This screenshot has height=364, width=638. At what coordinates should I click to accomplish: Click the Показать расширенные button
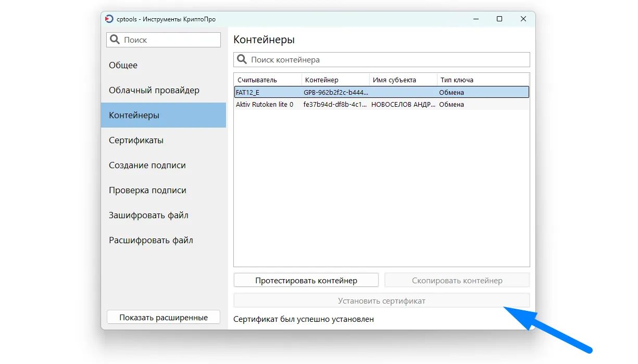pyautogui.click(x=164, y=318)
